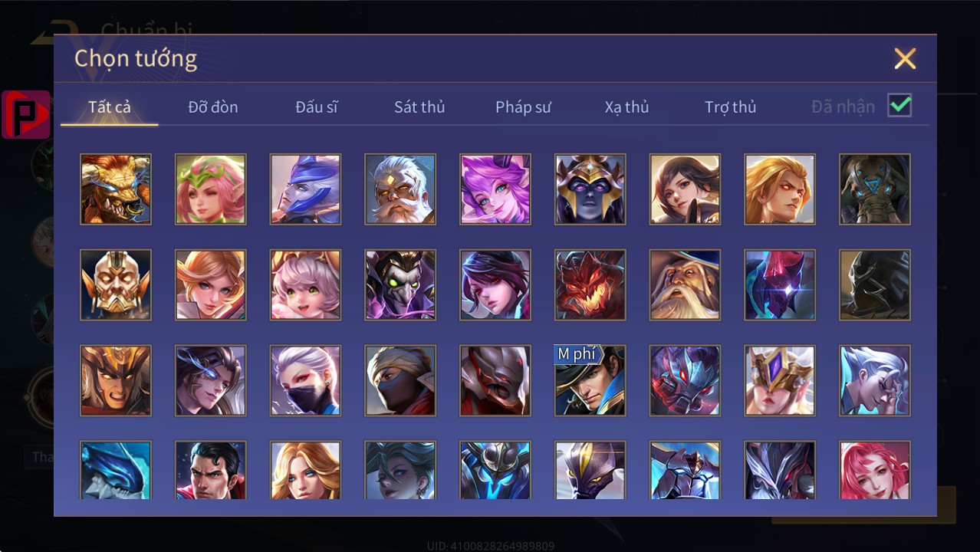Open the 'Sát thủ' tab

tap(419, 107)
